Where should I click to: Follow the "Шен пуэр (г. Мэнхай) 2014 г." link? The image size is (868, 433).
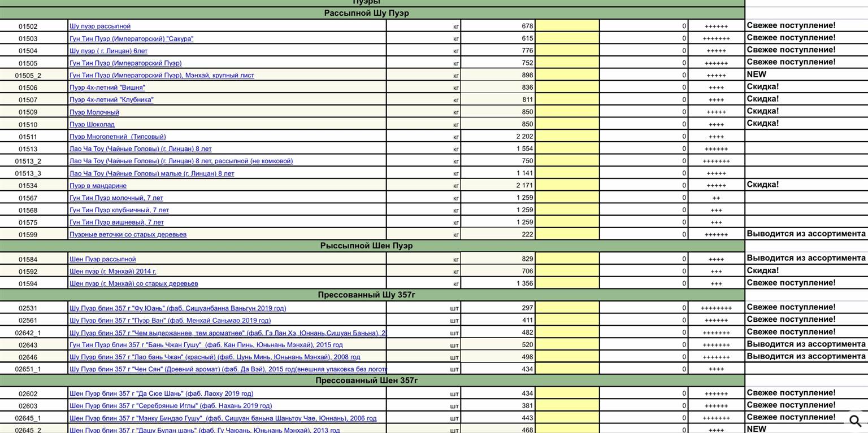(x=113, y=272)
